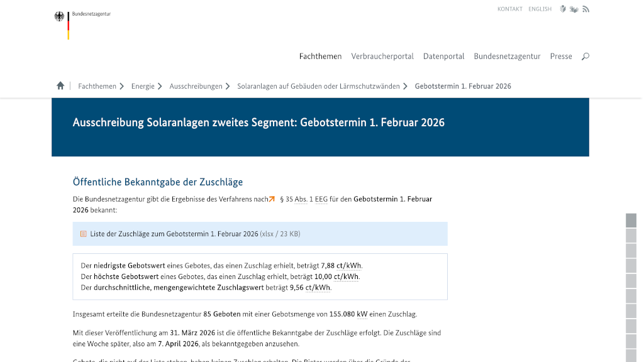Download the Liste der Zuschläge xlsx file
Image resolution: width=644 pixels, height=362 pixels.
(174, 233)
